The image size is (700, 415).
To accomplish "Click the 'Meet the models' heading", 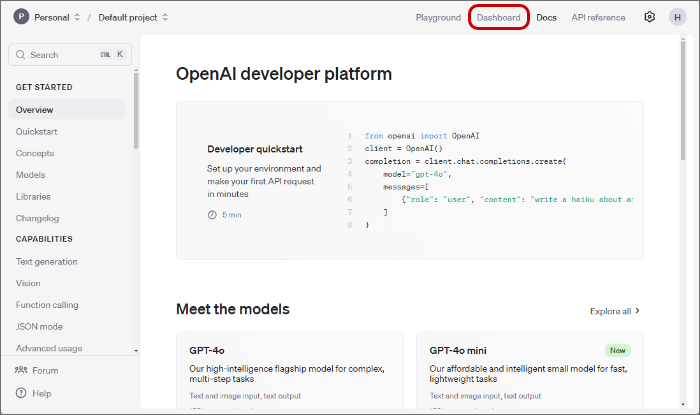I will (233, 309).
